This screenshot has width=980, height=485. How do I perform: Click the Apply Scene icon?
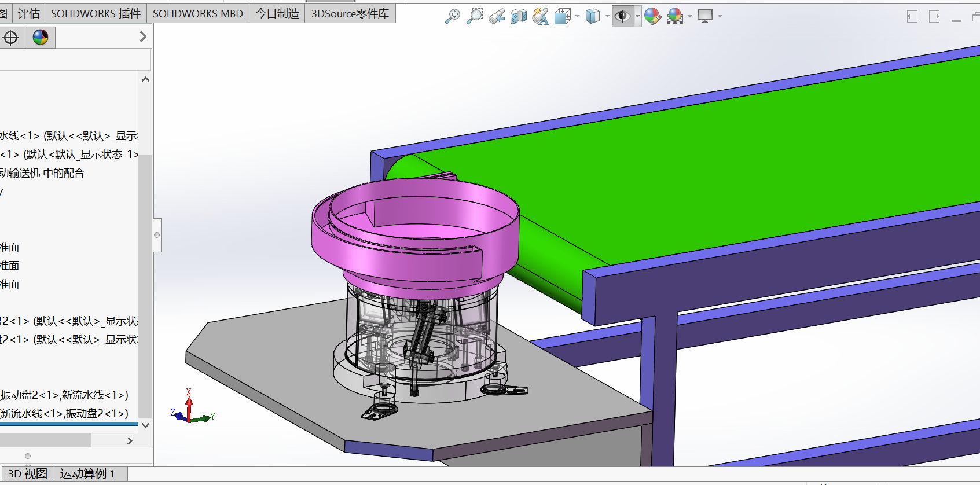point(675,16)
